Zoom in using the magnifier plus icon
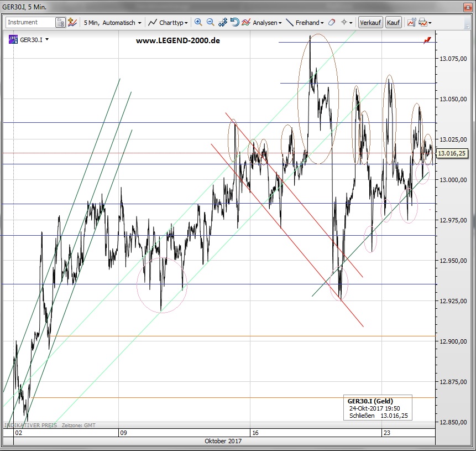Viewport: 476px width, 451px height. pyautogui.click(x=198, y=23)
